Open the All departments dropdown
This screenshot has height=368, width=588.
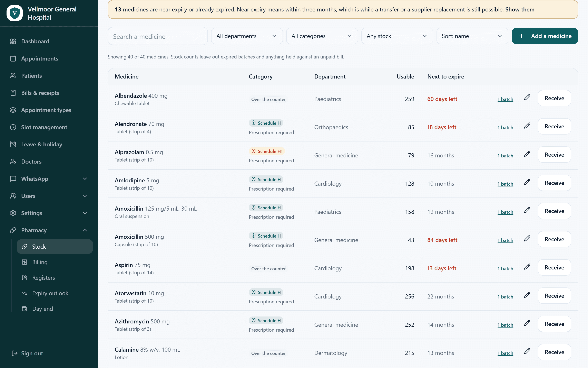pyautogui.click(x=247, y=36)
